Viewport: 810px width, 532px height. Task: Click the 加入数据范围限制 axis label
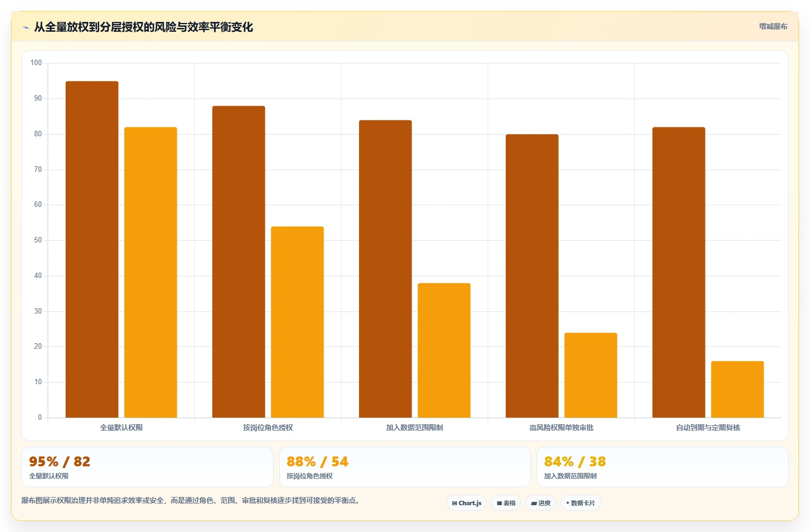click(415, 427)
